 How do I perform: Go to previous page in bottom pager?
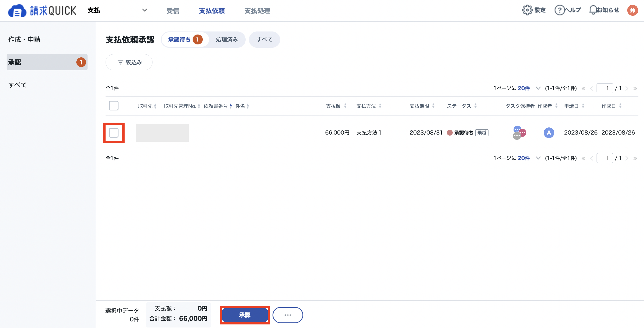pos(592,158)
